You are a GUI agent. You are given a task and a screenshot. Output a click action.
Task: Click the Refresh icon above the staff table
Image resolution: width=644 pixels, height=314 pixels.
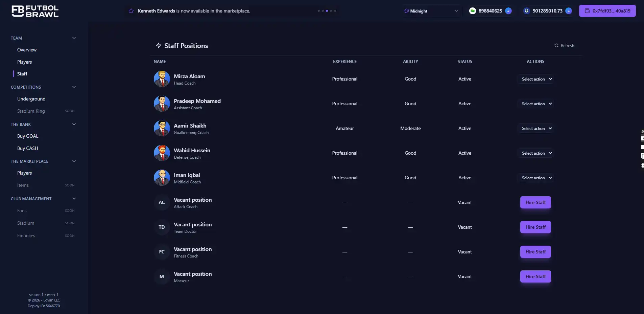pos(556,45)
